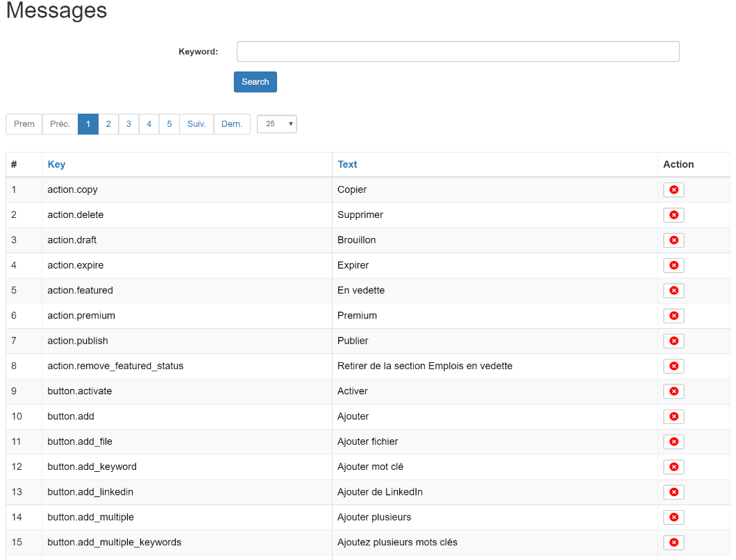This screenshot has width=736, height=560.
Task: Focus the Keyword input field
Action: point(458,51)
